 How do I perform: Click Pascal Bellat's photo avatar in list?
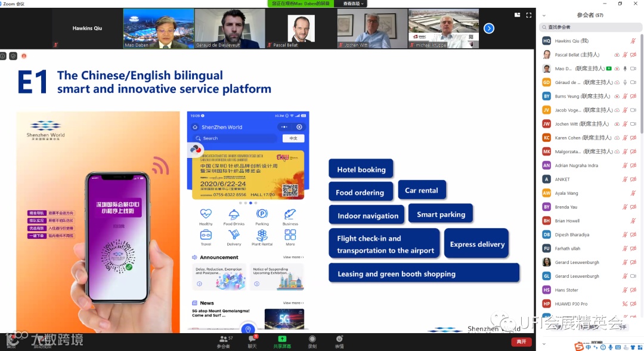point(547,55)
